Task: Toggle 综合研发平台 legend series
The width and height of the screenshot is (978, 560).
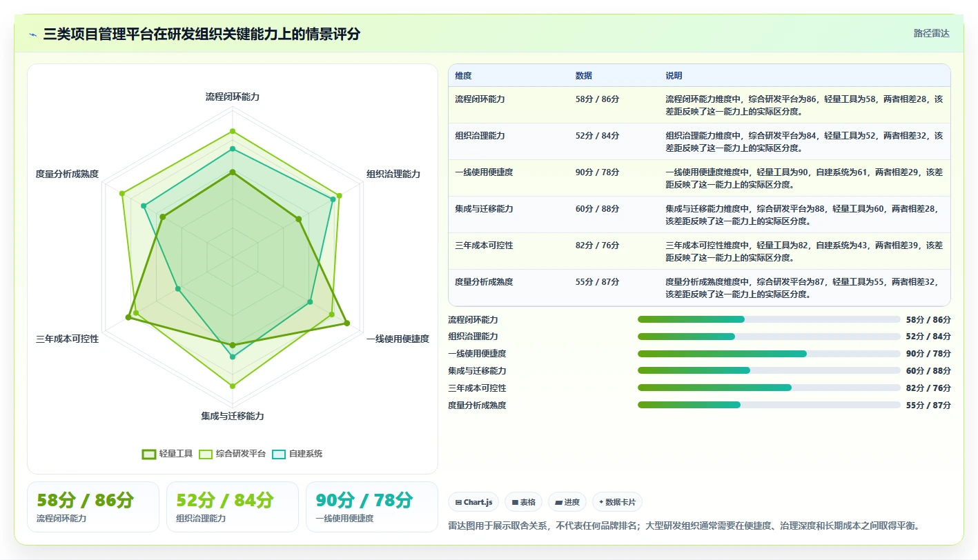Action: tap(233, 454)
